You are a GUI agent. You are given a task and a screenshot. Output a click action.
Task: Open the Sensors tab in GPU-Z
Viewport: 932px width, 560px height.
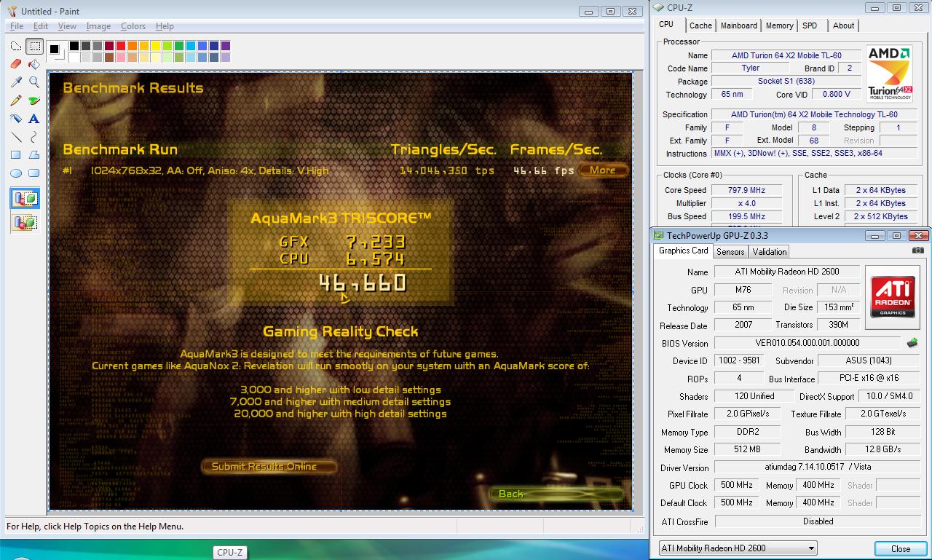730,252
